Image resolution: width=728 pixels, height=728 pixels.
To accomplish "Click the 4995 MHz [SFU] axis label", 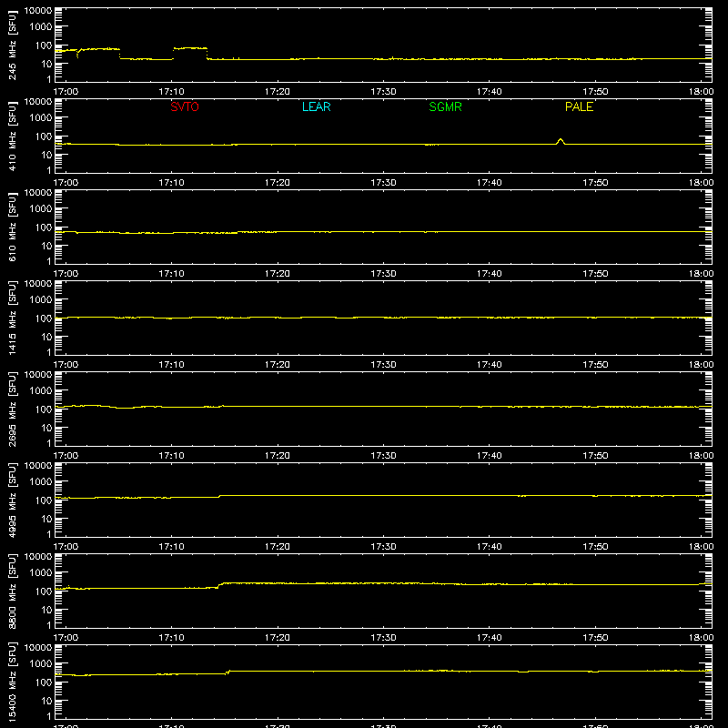I will tap(13, 500).
